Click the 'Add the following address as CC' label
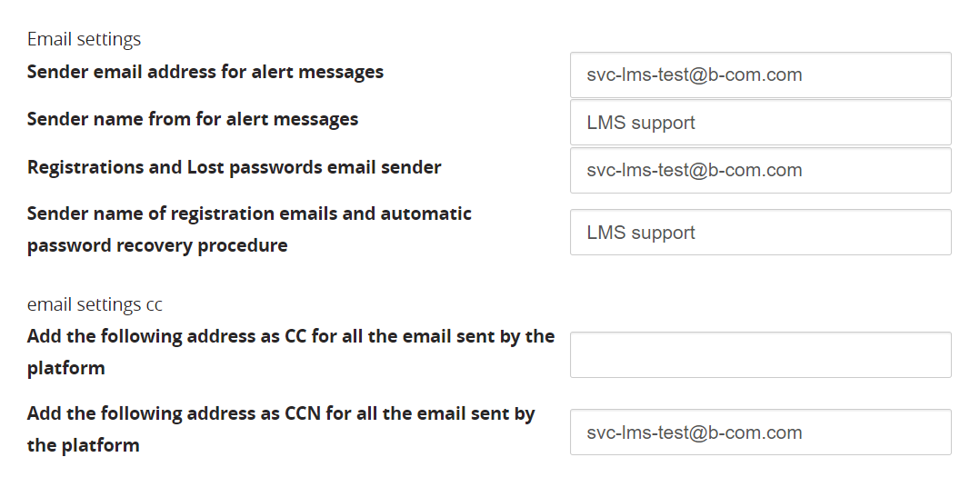 [x=291, y=336]
